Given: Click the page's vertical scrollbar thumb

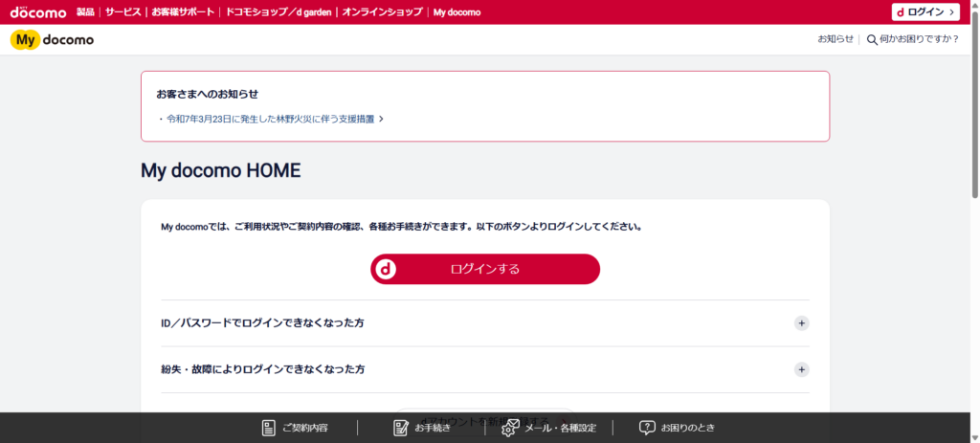Looking at the screenshot, I should 975,103.
